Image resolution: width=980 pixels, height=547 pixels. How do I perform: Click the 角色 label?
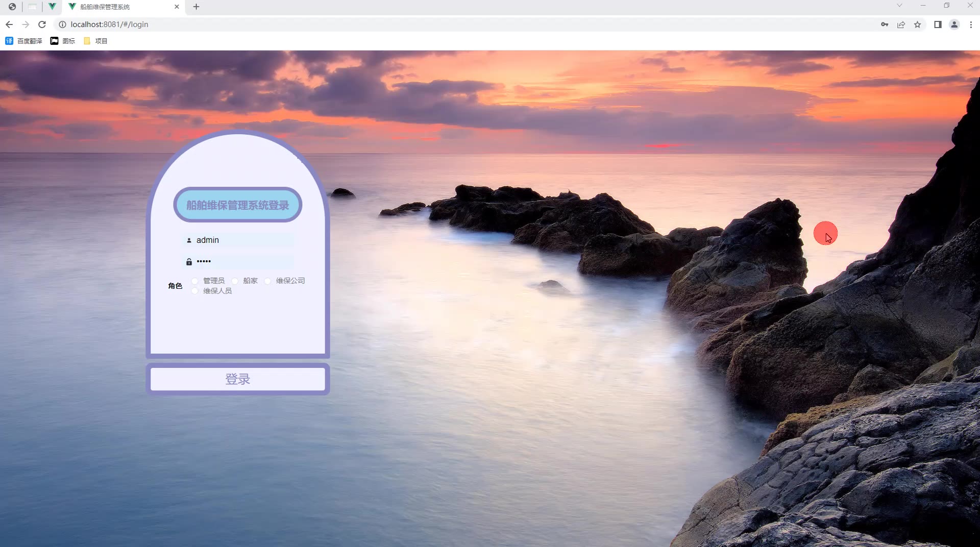(x=175, y=286)
